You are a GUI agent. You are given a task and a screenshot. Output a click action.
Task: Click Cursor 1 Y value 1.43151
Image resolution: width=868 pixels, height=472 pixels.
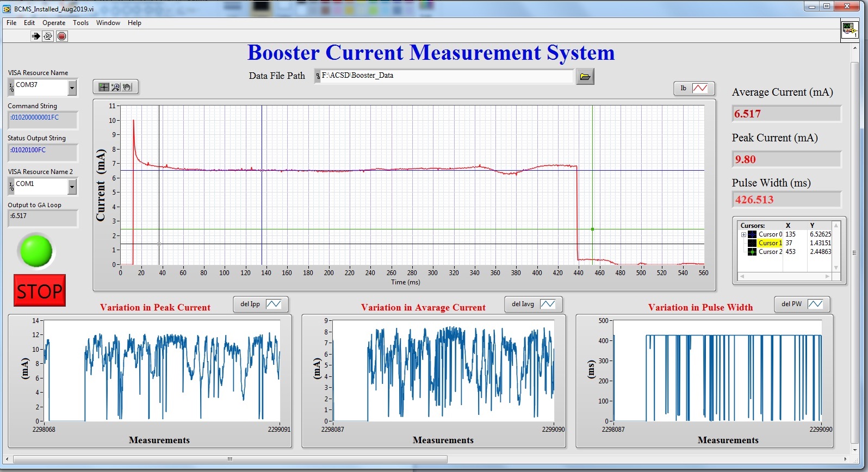click(x=820, y=243)
